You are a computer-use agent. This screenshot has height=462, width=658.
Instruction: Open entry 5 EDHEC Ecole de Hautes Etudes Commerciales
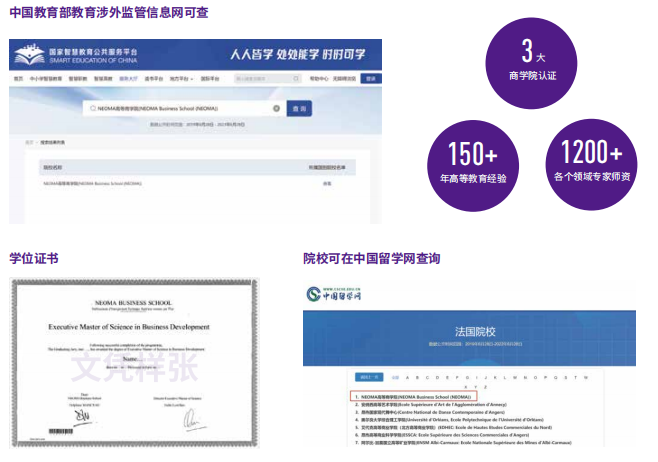pos(453,427)
